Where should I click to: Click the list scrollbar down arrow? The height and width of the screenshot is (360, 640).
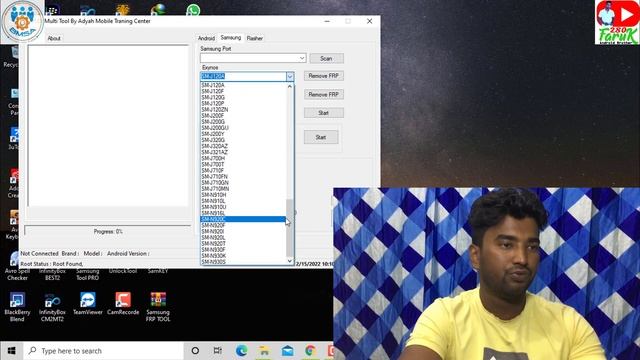[290, 261]
